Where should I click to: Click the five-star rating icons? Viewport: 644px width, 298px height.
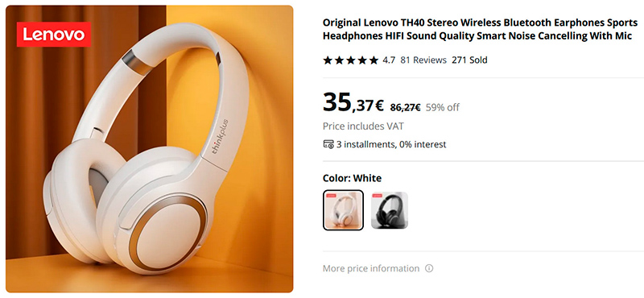pyautogui.click(x=350, y=60)
